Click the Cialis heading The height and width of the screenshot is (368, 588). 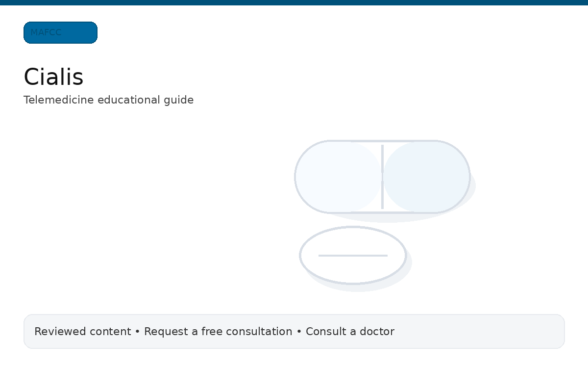click(x=53, y=77)
